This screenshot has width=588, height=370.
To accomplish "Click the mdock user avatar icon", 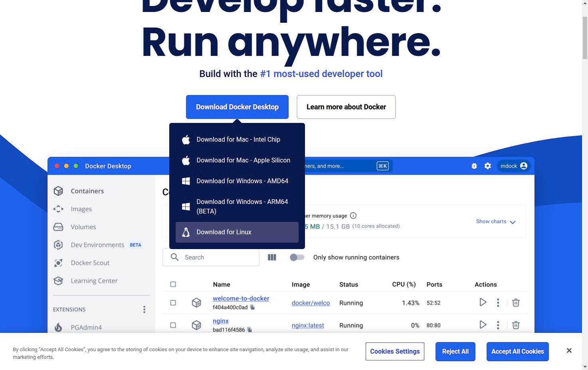I will [524, 166].
